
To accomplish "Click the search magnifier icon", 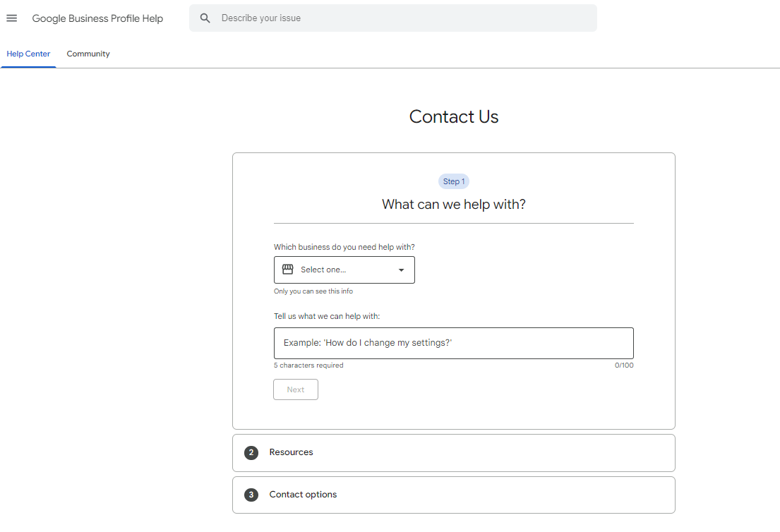I will tap(205, 18).
